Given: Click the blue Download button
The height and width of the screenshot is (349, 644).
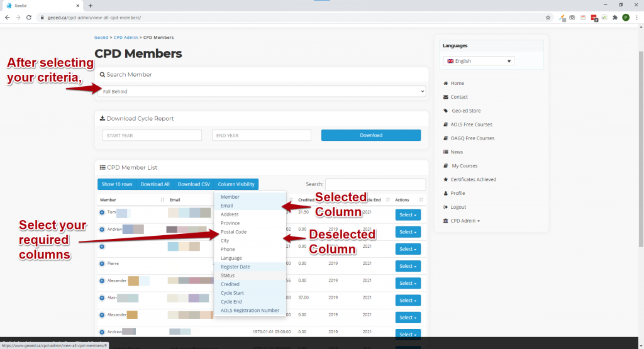Looking at the screenshot, I should pos(370,135).
